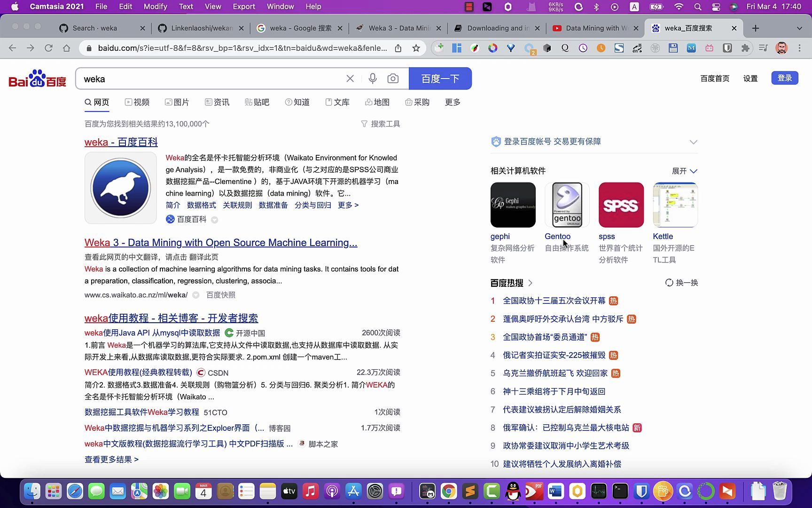Viewport: 812px width, 508px height.
Task: Click the share page icon in address bar
Action: (398, 48)
